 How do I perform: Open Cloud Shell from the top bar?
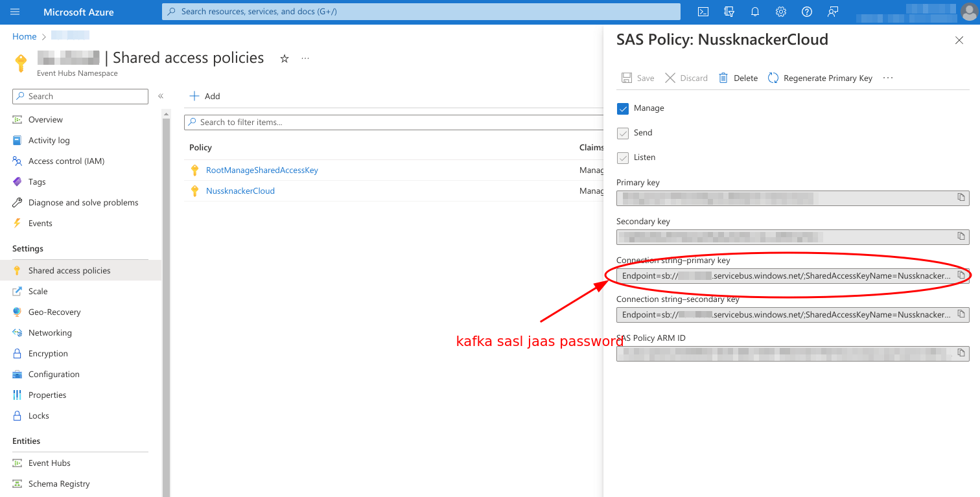(703, 12)
